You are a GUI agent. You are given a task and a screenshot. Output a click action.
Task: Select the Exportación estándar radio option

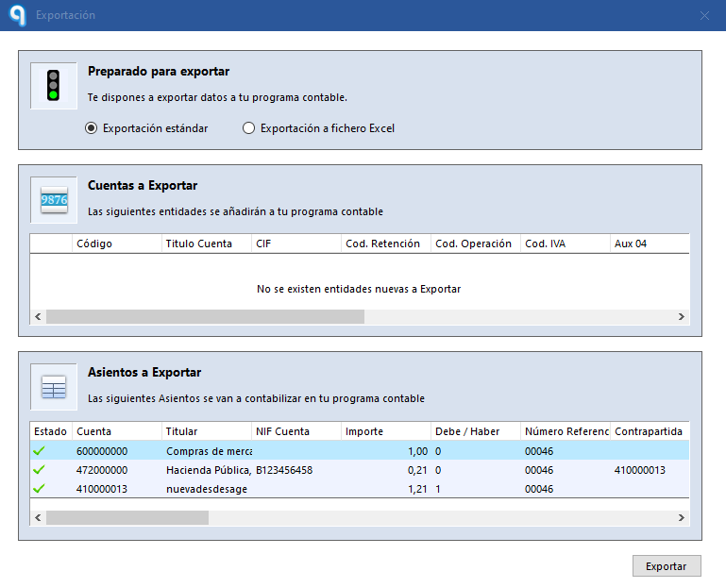pos(92,128)
